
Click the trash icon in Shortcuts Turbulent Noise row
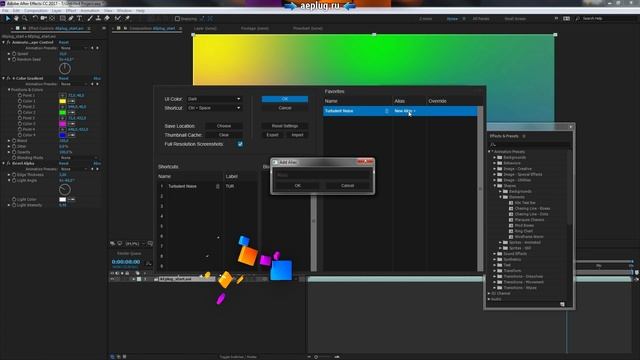(218, 186)
